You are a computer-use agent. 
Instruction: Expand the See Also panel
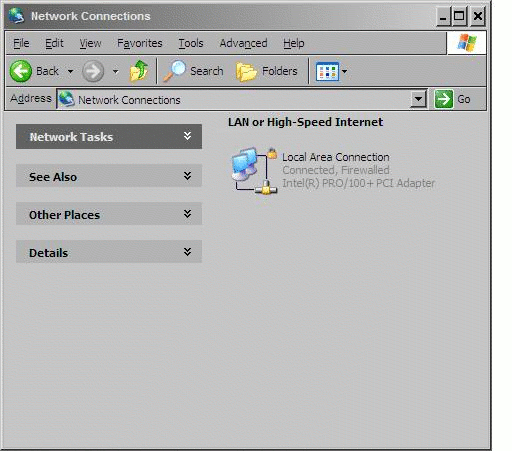187,176
